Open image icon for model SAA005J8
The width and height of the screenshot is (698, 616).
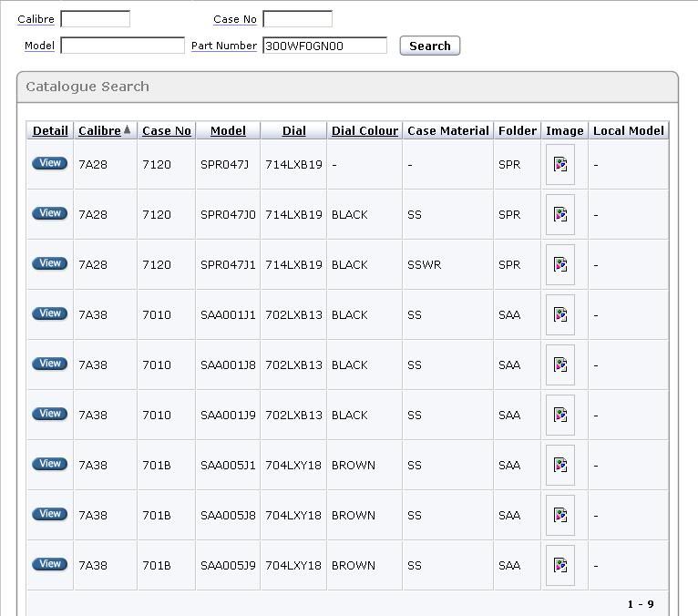pos(560,516)
